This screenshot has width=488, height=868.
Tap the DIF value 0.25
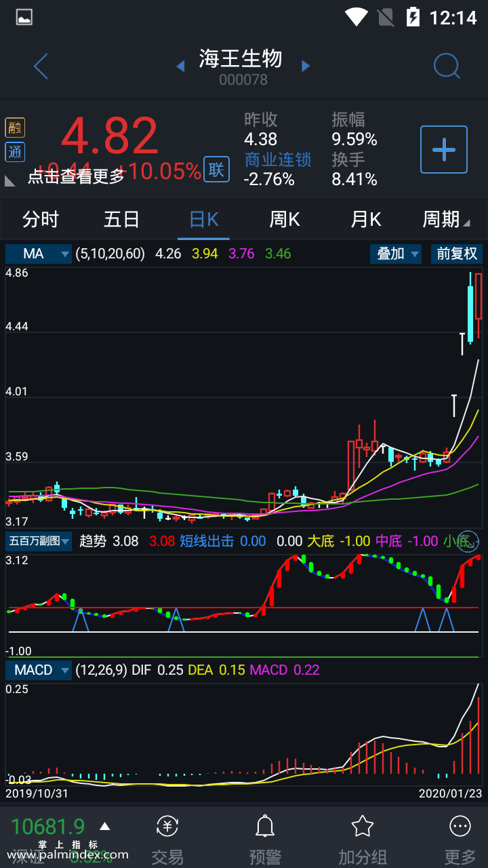click(170, 670)
